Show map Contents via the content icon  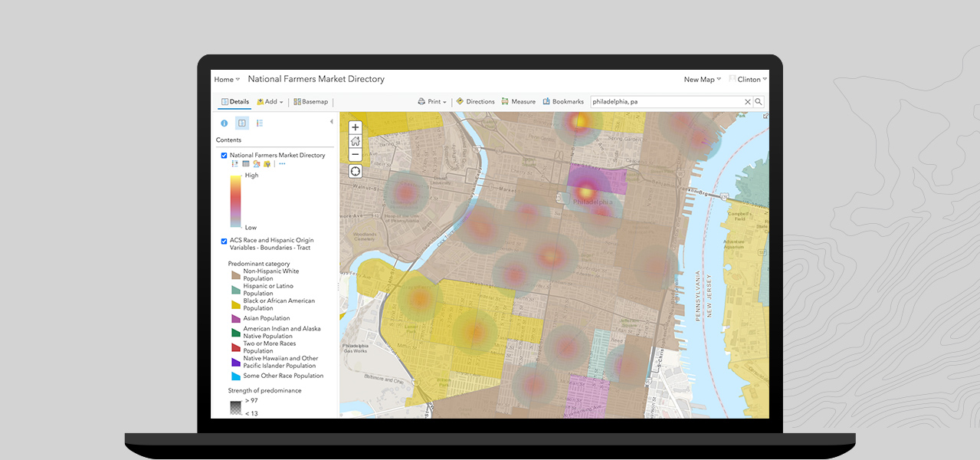click(x=242, y=123)
